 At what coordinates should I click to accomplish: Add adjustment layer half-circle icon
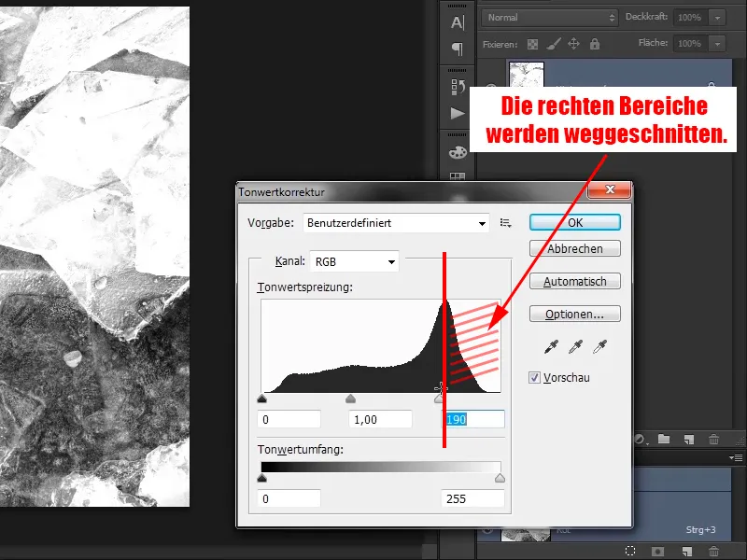(x=641, y=439)
